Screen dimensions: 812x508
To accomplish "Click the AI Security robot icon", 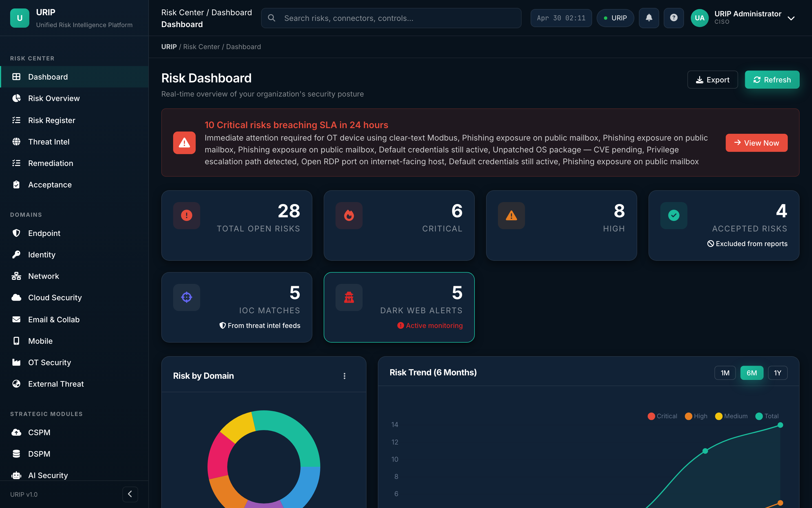I will tap(16, 475).
